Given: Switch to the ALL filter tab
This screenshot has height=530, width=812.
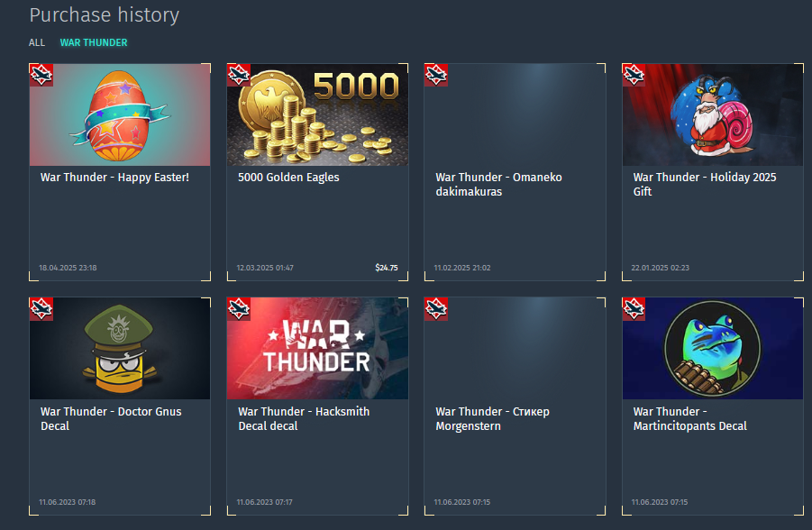Looking at the screenshot, I should [x=37, y=42].
